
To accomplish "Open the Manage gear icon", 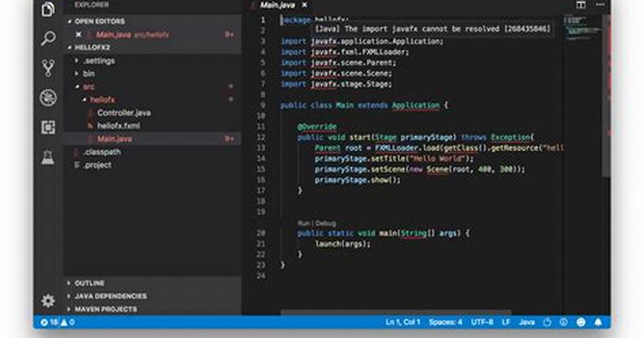I will pyautogui.click(x=48, y=301).
